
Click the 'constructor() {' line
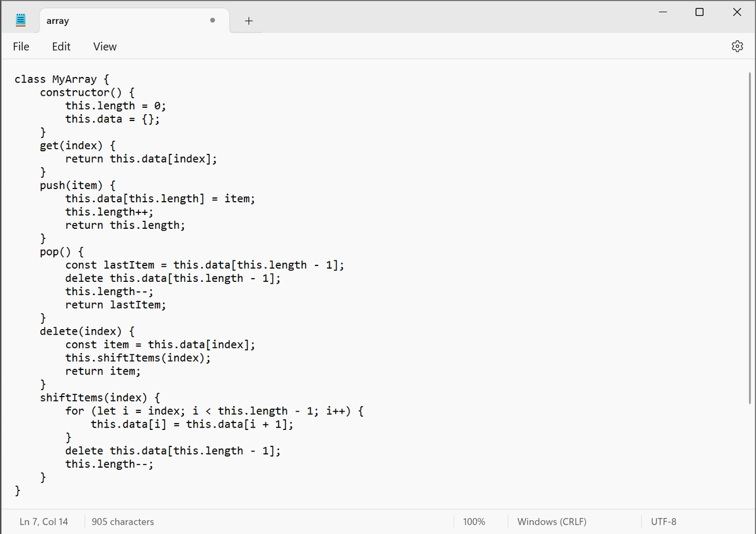click(x=87, y=93)
